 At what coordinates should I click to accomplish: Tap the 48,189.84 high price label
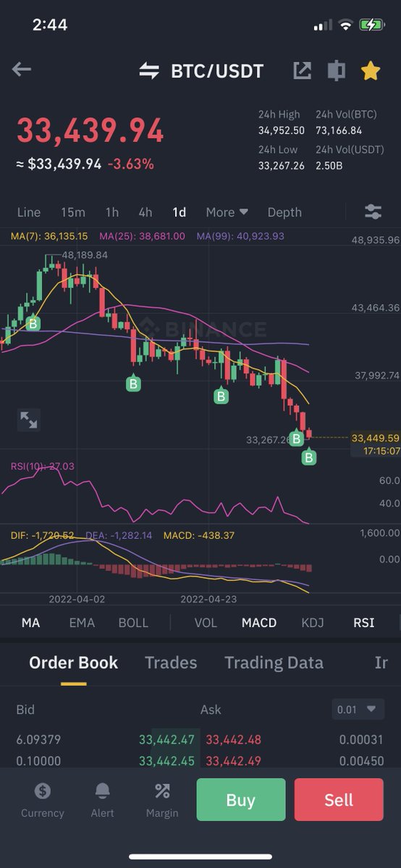[x=85, y=255]
